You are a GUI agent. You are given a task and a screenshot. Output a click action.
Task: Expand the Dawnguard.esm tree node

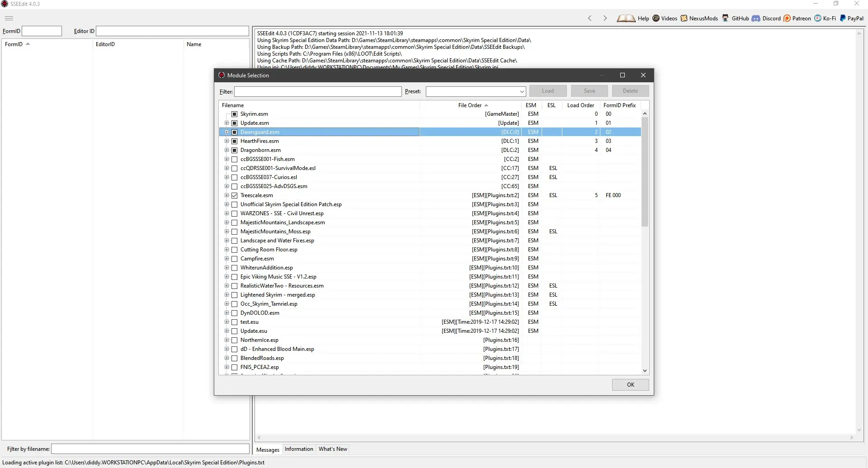tap(226, 132)
